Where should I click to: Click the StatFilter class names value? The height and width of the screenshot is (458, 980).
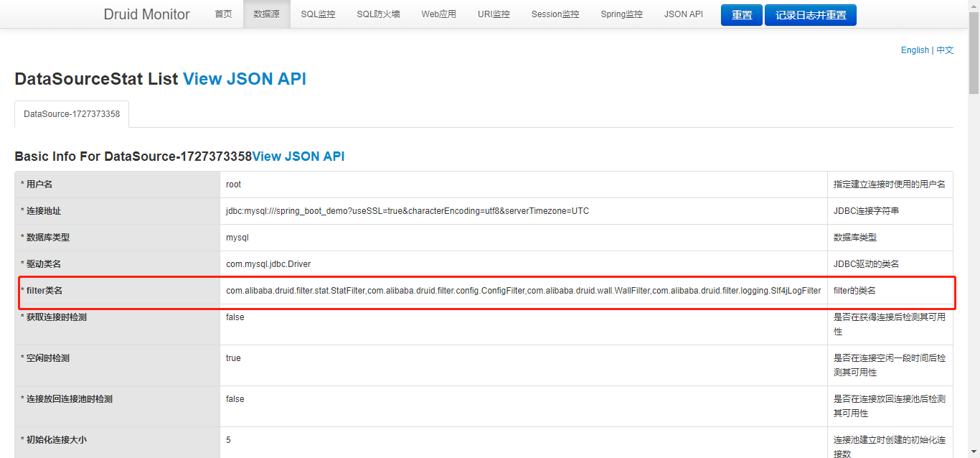[x=524, y=291]
